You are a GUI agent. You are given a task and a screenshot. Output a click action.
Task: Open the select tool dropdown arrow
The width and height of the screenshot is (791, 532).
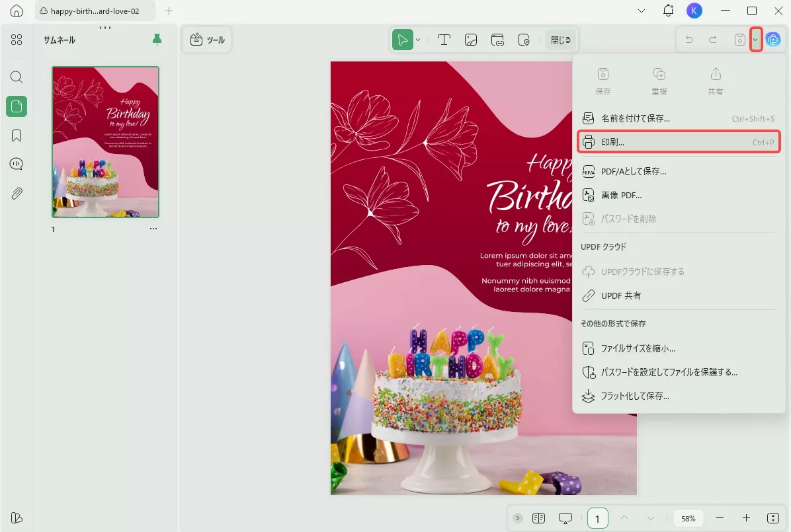[419, 40]
